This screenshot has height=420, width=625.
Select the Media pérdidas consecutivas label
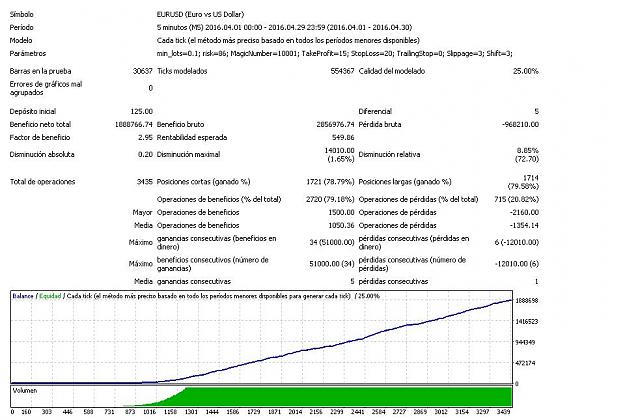tap(393, 282)
